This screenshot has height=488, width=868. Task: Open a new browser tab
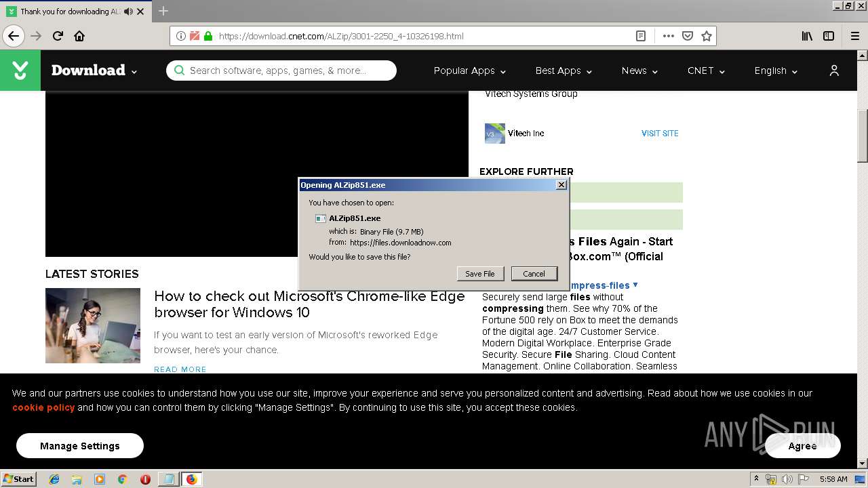click(x=163, y=11)
